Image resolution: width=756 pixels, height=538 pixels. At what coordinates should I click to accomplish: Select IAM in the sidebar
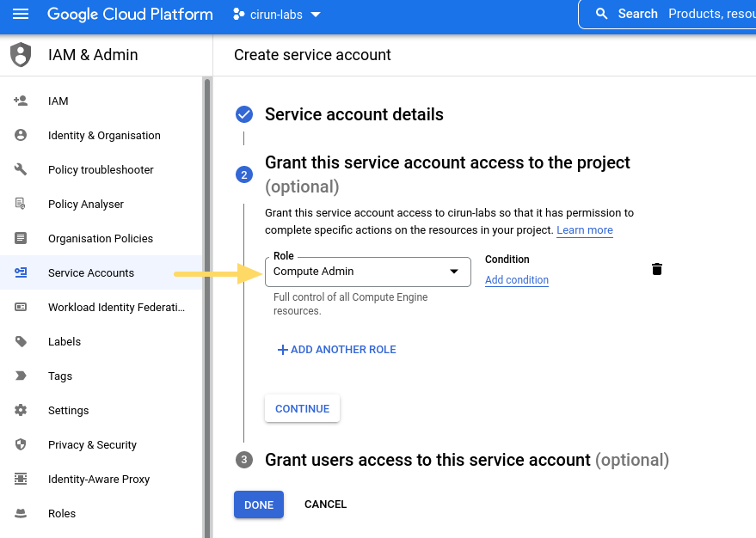58,101
